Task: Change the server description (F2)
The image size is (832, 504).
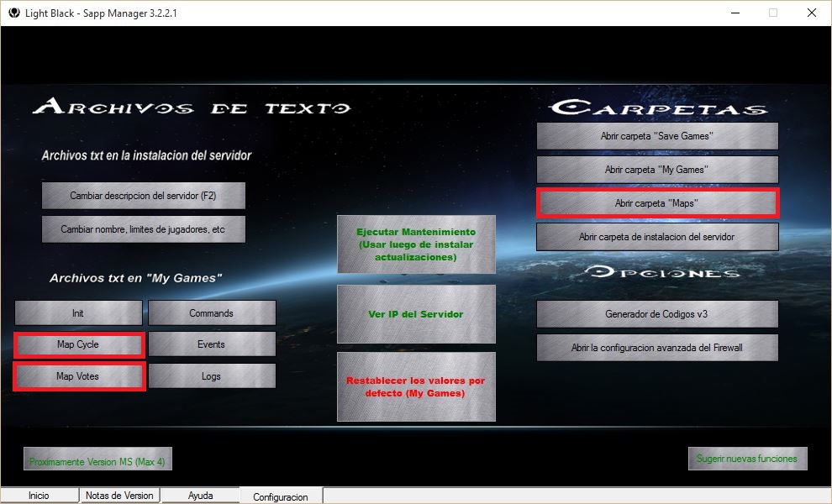Action: pos(143,195)
